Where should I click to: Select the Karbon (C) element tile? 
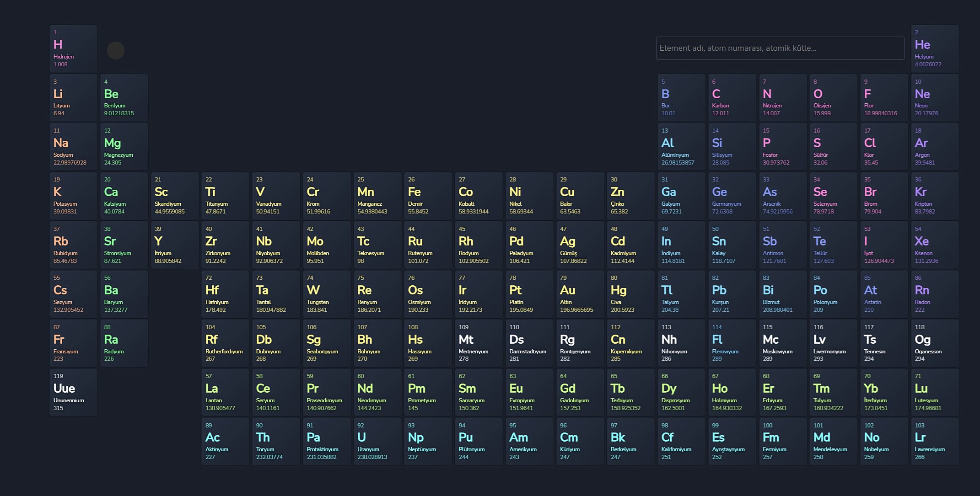732,98
